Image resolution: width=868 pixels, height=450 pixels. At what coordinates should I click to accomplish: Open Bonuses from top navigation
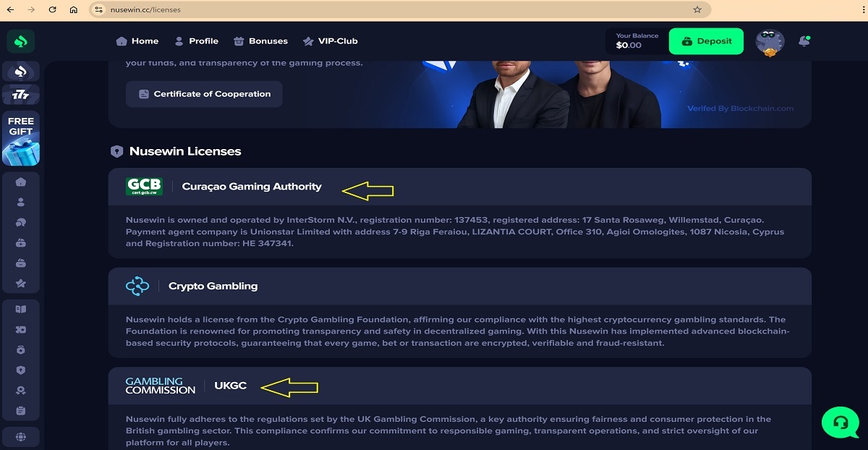260,41
